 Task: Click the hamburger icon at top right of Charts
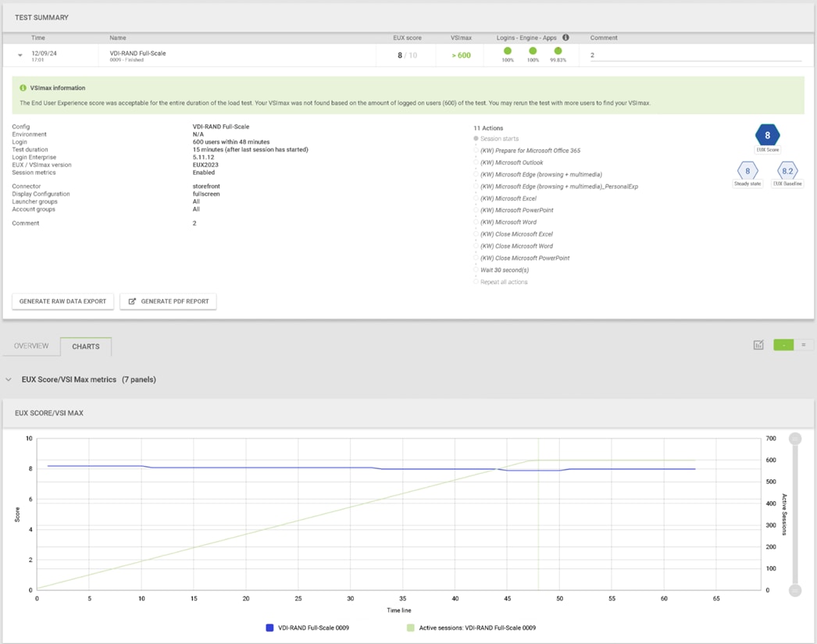[x=803, y=344]
